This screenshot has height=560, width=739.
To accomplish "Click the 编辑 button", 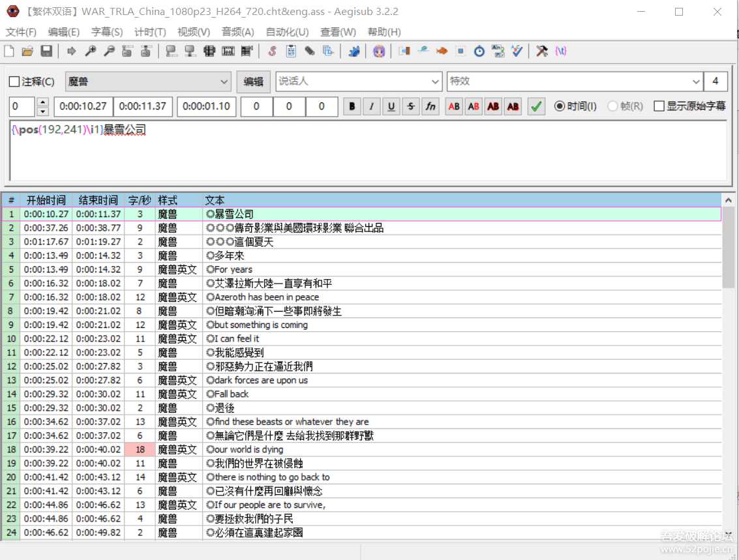I will click(x=252, y=81).
